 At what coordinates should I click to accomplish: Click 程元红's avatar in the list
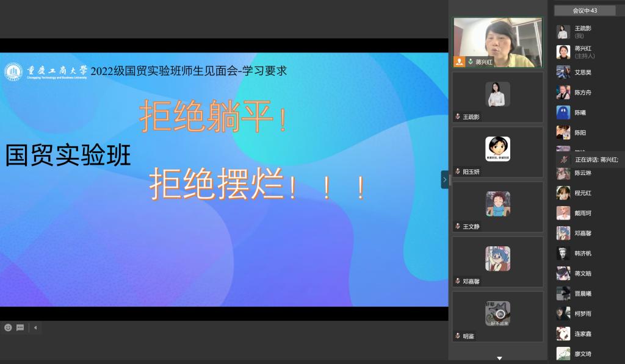(x=563, y=193)
